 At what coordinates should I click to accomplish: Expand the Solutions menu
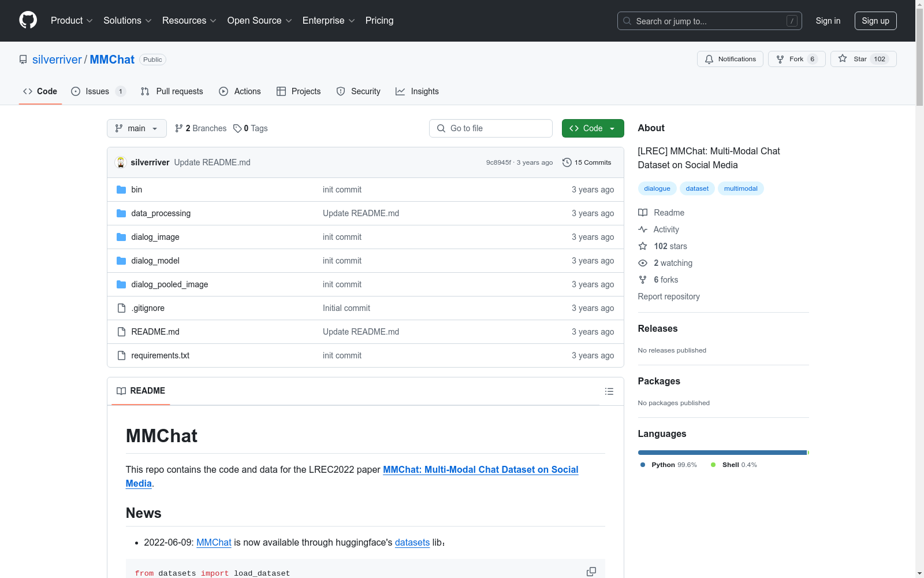[x=128, y=21]
